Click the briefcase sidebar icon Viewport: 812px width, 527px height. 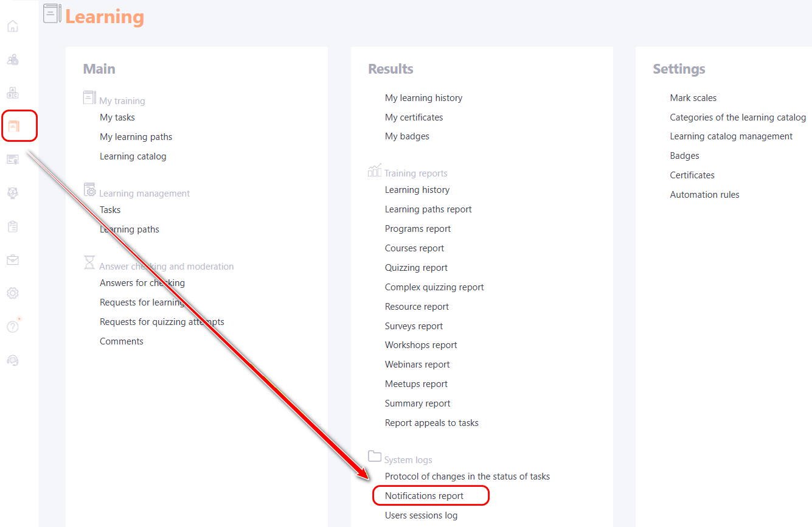point(13,260)
